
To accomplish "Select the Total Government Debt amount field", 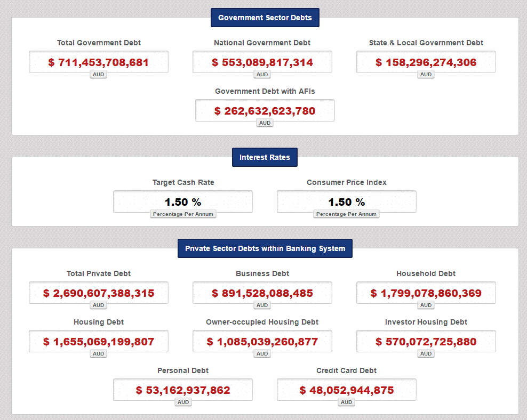I will pyautogui.click(x=99, y=62).
